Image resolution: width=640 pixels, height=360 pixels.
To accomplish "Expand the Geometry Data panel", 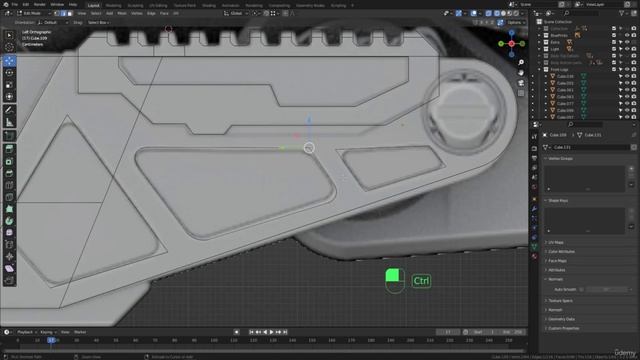I will point(562,319).
